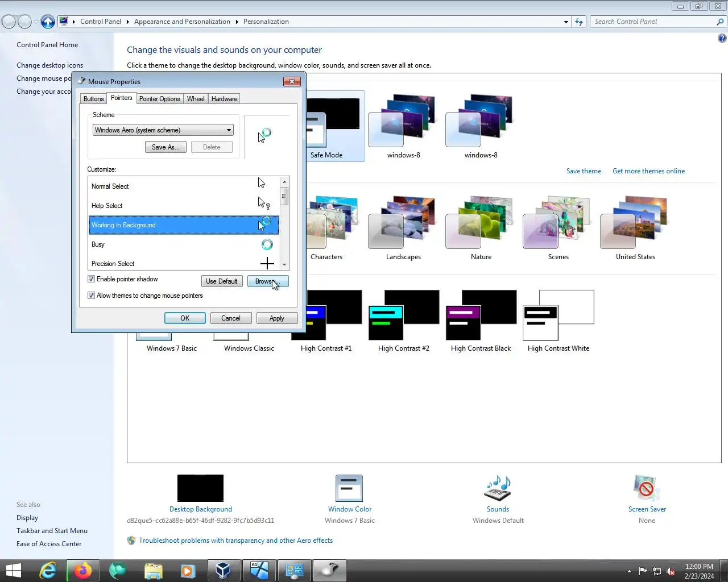Confirm with OK in Mouse Properties

point(185,318)
